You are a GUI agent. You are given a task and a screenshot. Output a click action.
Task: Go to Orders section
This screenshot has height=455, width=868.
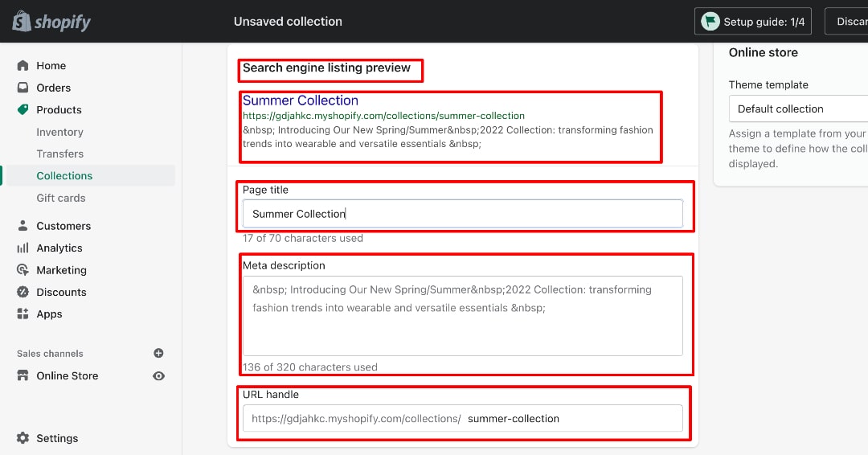54,88
